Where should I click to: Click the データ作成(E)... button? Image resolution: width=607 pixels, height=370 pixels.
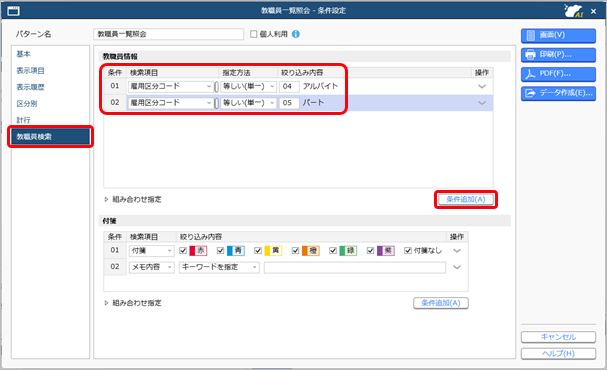558,93
